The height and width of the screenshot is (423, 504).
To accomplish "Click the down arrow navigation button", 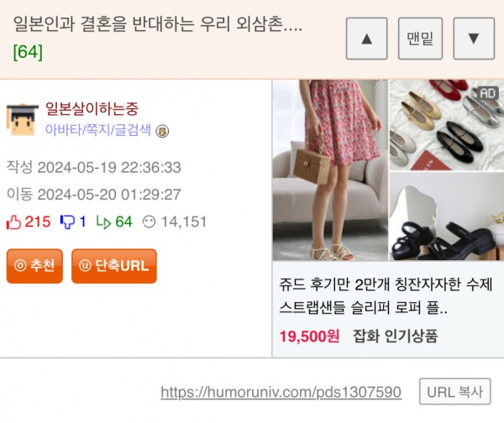I will [x=474, y=39].
